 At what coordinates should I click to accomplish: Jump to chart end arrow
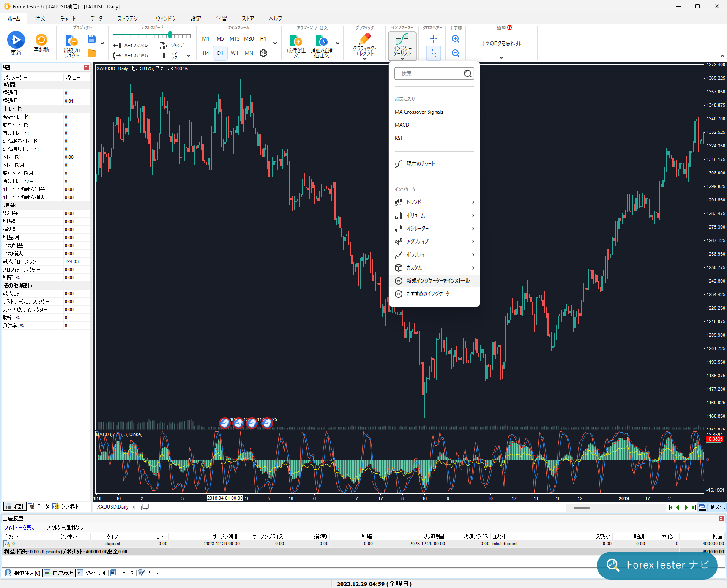[693, 507]
